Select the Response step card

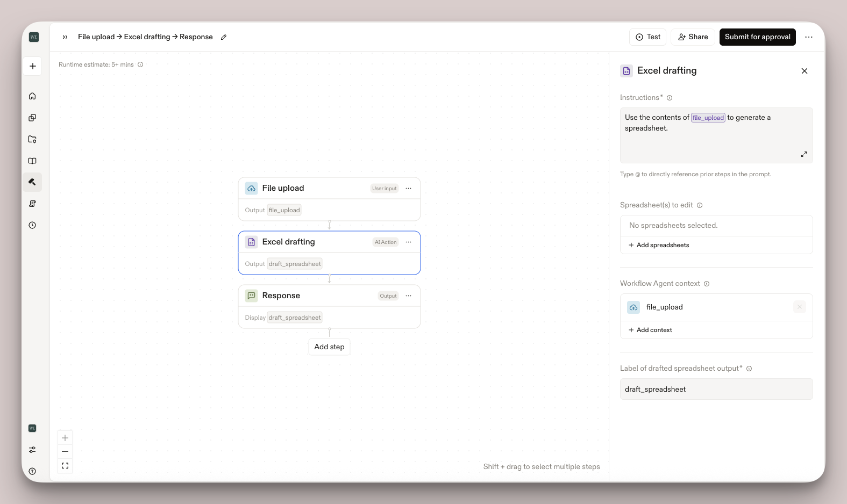[x=329, y=306]
